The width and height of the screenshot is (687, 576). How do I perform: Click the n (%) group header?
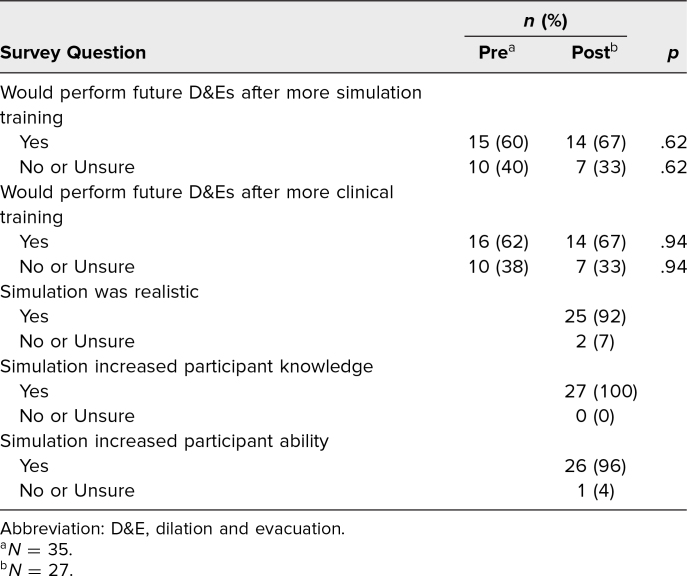click(545, 21)
